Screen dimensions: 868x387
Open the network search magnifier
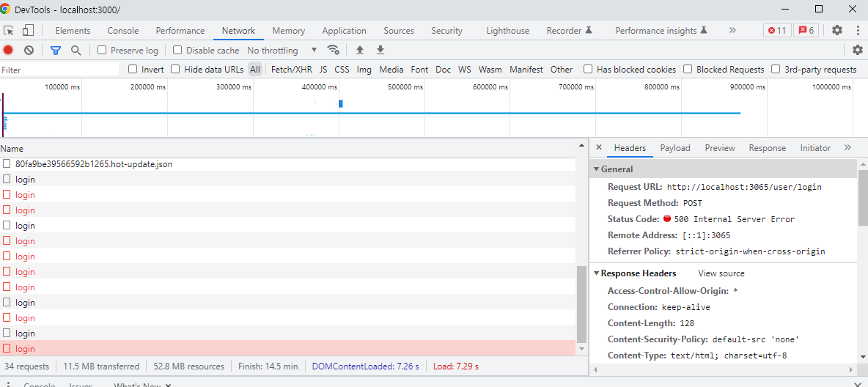[76, 50]
